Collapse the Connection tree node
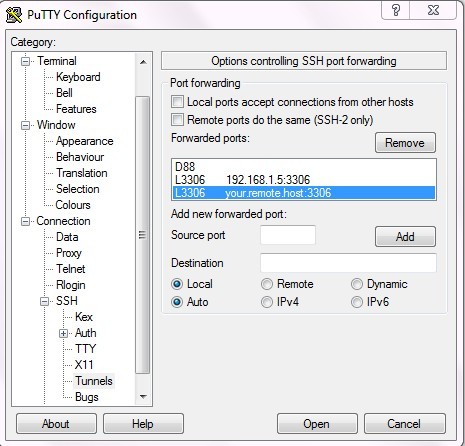The image size is (465, 446). tap(25, 221)
